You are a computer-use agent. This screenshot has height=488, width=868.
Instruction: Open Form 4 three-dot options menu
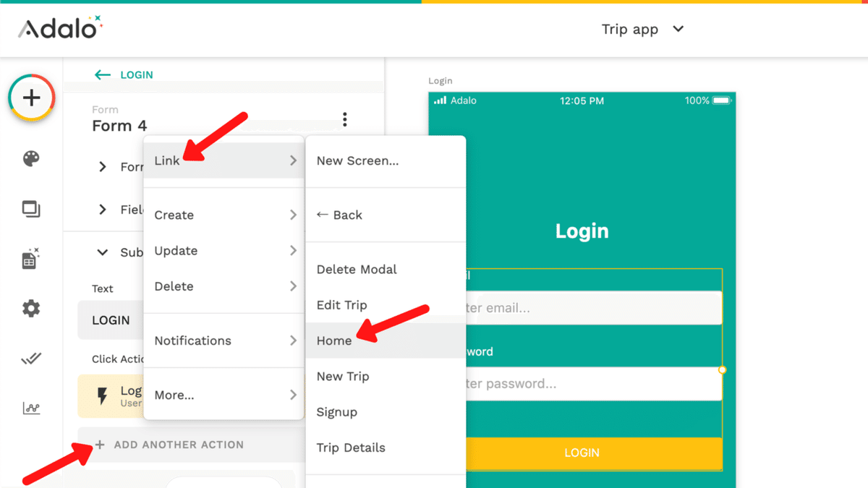[345, 119]
